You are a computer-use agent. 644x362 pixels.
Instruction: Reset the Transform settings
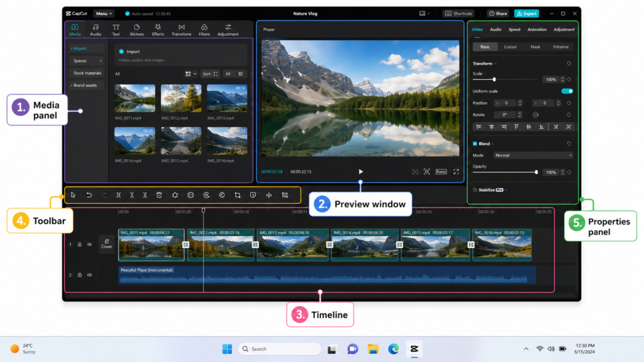click(569, 63)
